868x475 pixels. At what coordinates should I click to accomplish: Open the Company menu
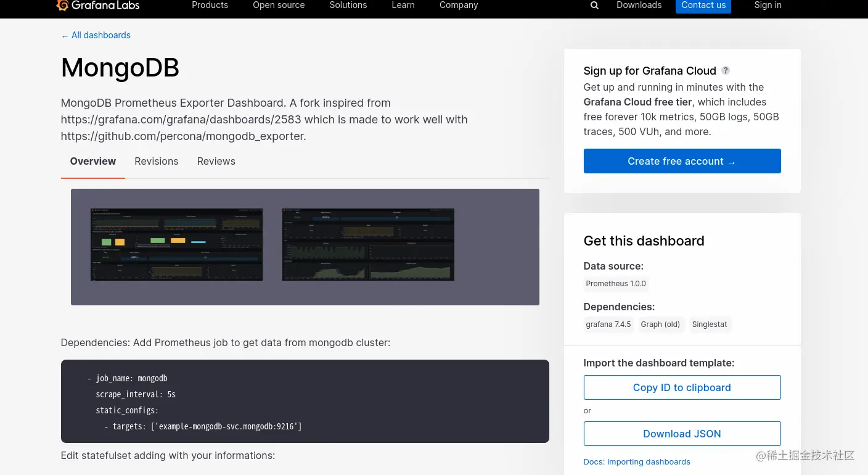459,5
